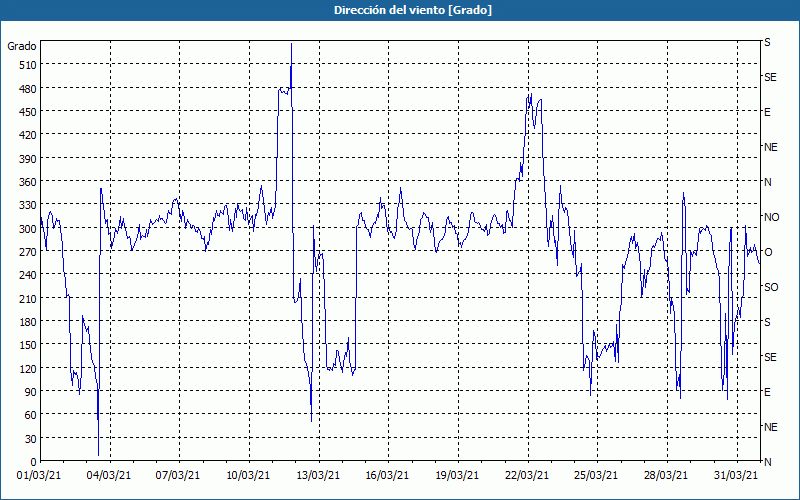Screen dimensions: 800x500
Task: Select the y-axis value 60
Action: coord(30,415)
